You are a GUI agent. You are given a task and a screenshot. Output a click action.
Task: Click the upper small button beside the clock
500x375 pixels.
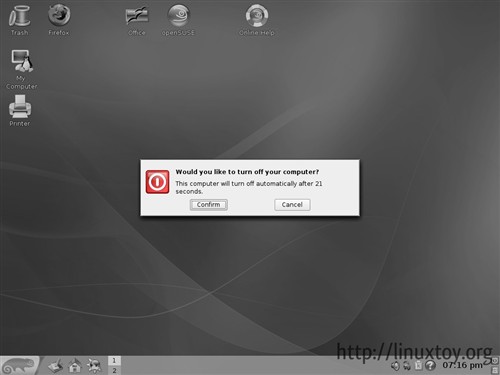pyautogui.click(x=495, y=361)
